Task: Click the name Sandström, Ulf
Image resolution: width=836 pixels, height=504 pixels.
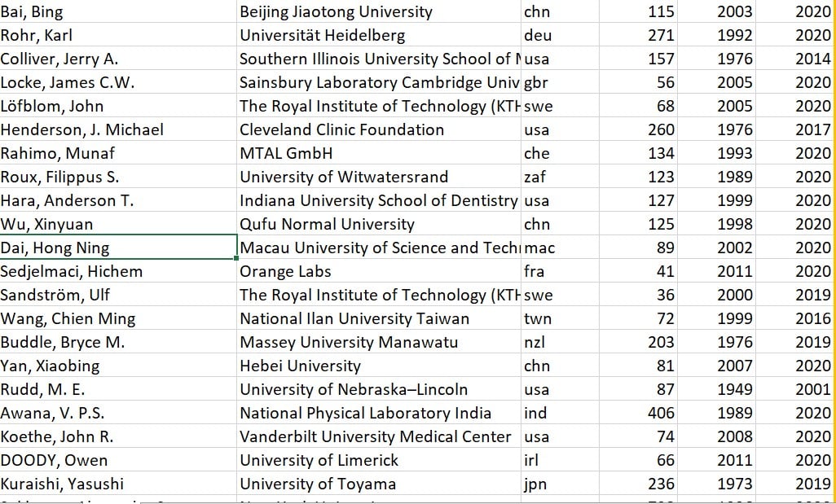Action: (118, 294)
